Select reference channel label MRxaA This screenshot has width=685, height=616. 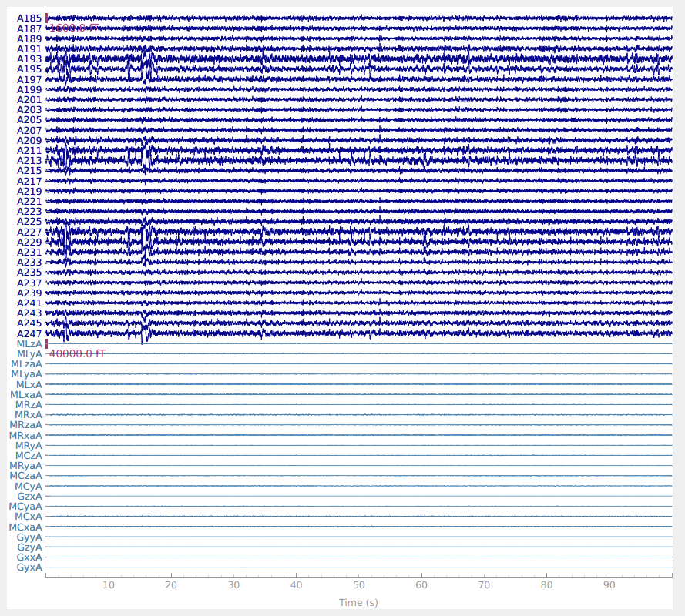pos(25,435)
